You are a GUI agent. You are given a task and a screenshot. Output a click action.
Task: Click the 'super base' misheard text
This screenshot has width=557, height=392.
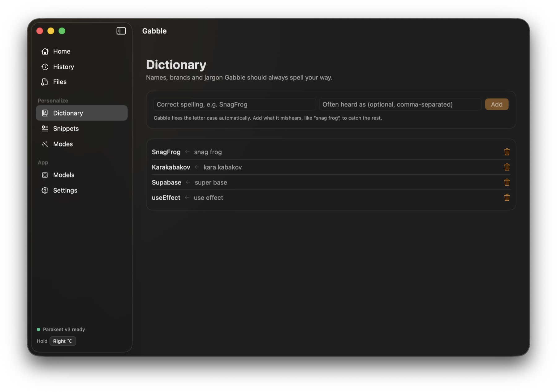pyautogui.click(x=211, y=182)
